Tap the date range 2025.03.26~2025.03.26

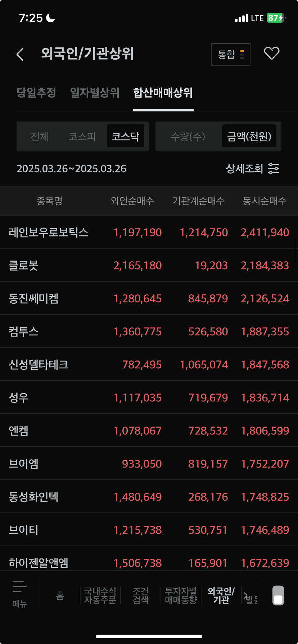click(x=72, y=169)
